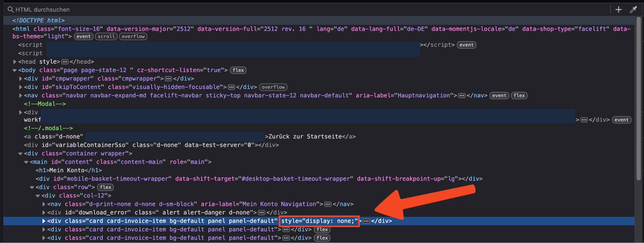Collapse the div class="row" triangle
The height and width of the screenshot is (243, 644).
click(32, 187)
